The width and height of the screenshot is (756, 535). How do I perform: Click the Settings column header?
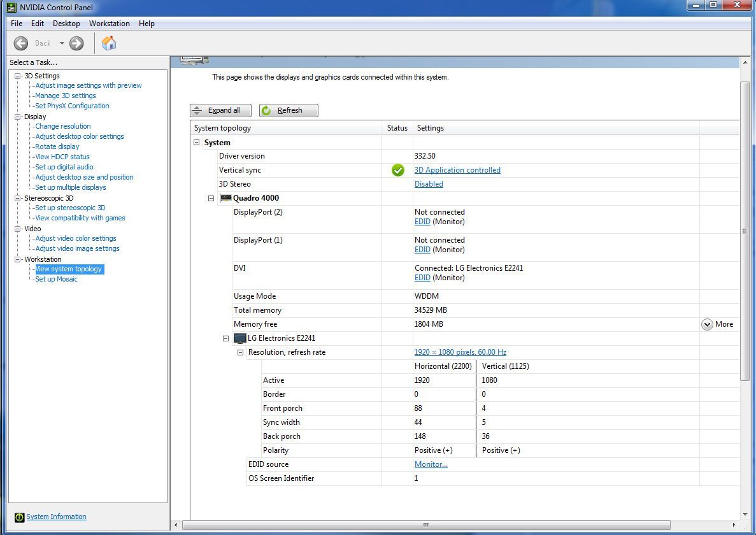556,128
